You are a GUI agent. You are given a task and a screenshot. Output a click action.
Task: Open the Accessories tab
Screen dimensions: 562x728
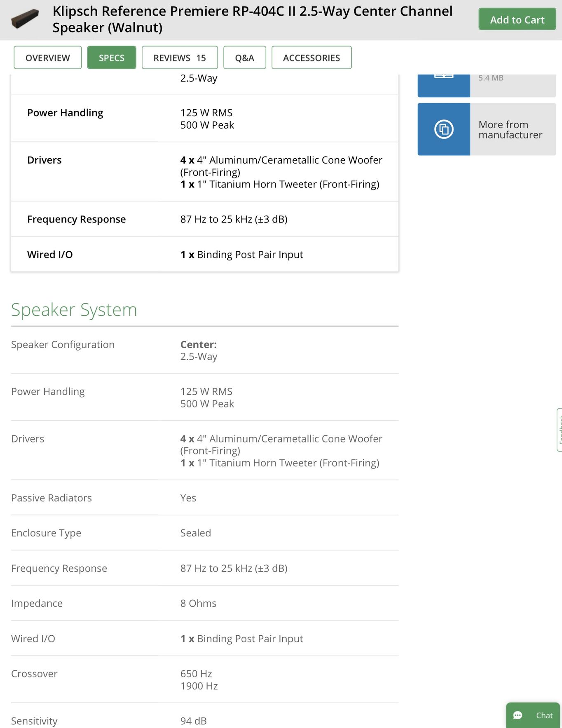click(x=311, y=58)
